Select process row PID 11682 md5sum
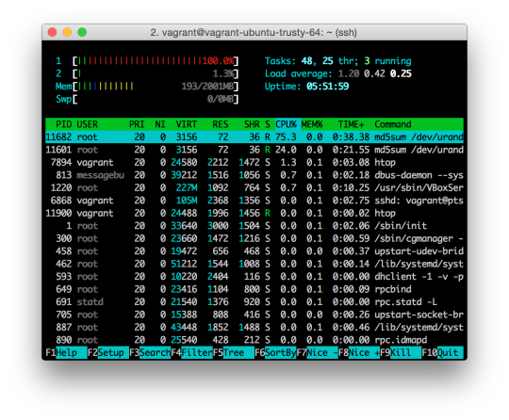Image resolution: width=509 pixels, height=420 pixels. pos(254,137)
